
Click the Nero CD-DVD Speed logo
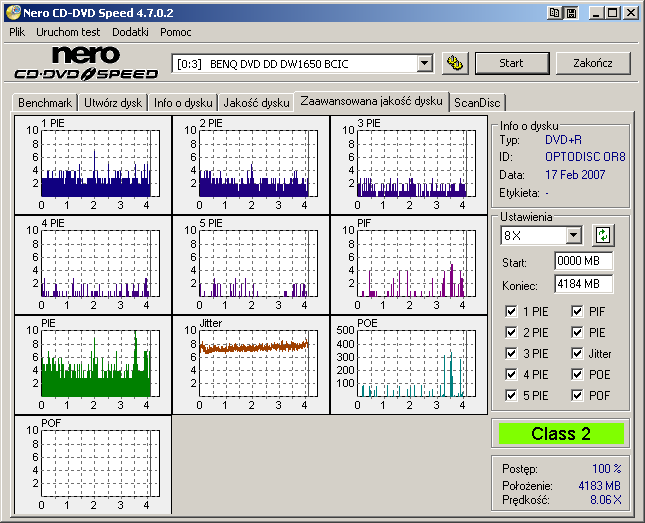(x=86, y=63)
